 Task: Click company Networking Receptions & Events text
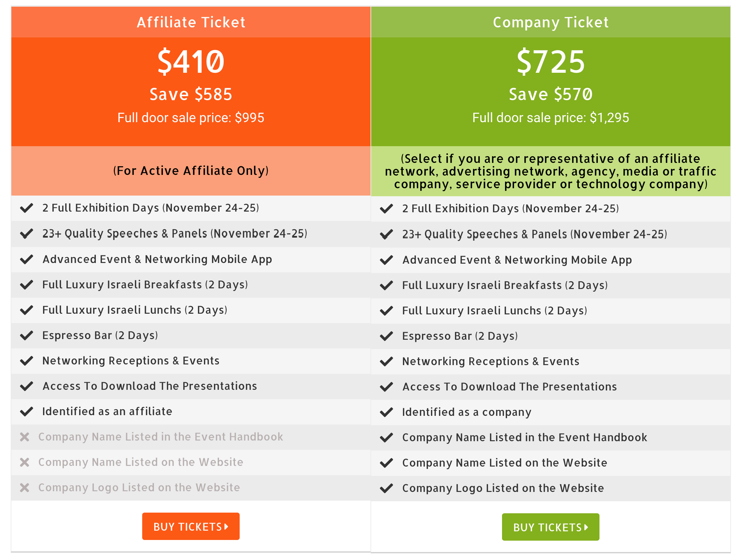click(x=491, y=361)
